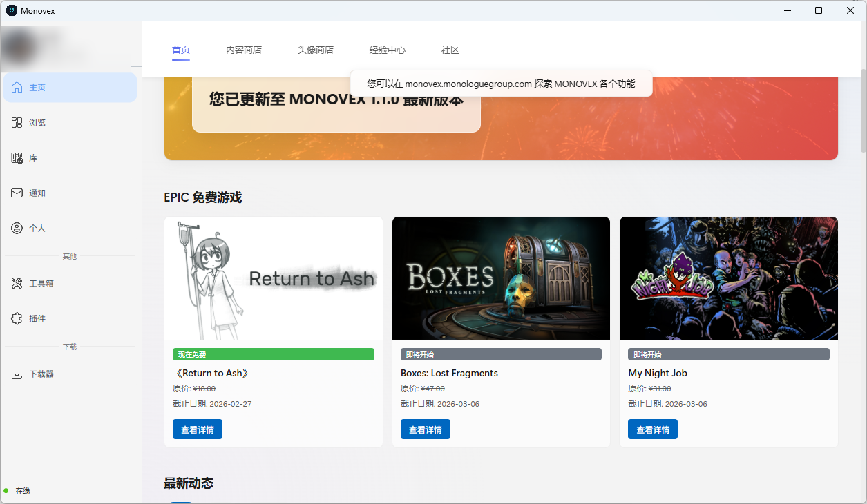Select the 工具箱 toolbox icon
The height and width of the screenshot is (504, 867).
pos(17,284)
